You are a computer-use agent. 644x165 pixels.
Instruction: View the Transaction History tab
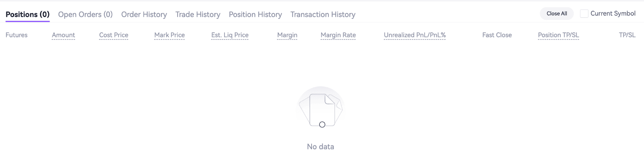(x=323, y=14)
